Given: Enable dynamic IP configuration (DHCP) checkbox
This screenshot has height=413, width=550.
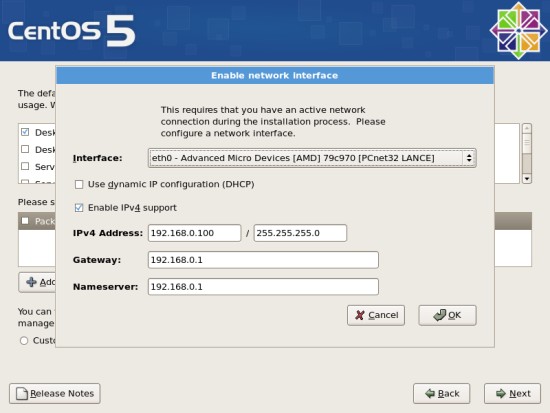Looking at the screenshot, I should (79, 184).
